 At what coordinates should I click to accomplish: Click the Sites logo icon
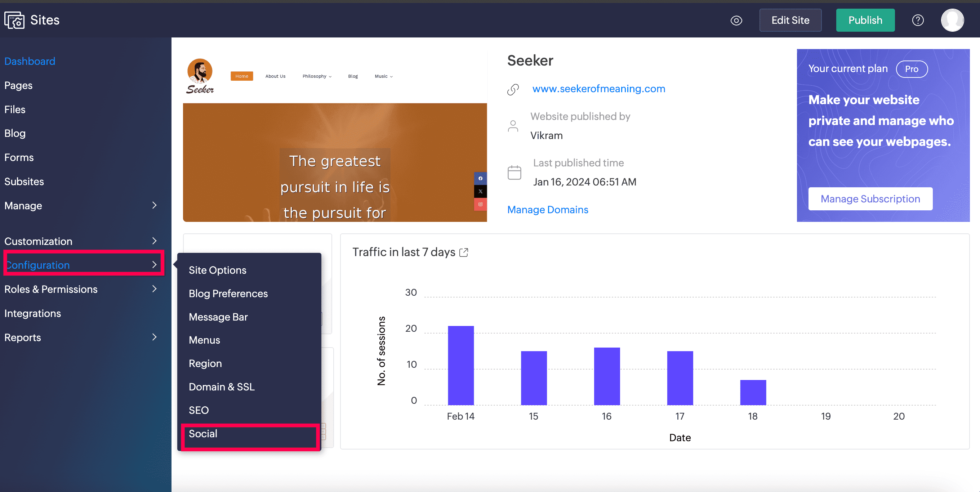(x=14, y=20)
